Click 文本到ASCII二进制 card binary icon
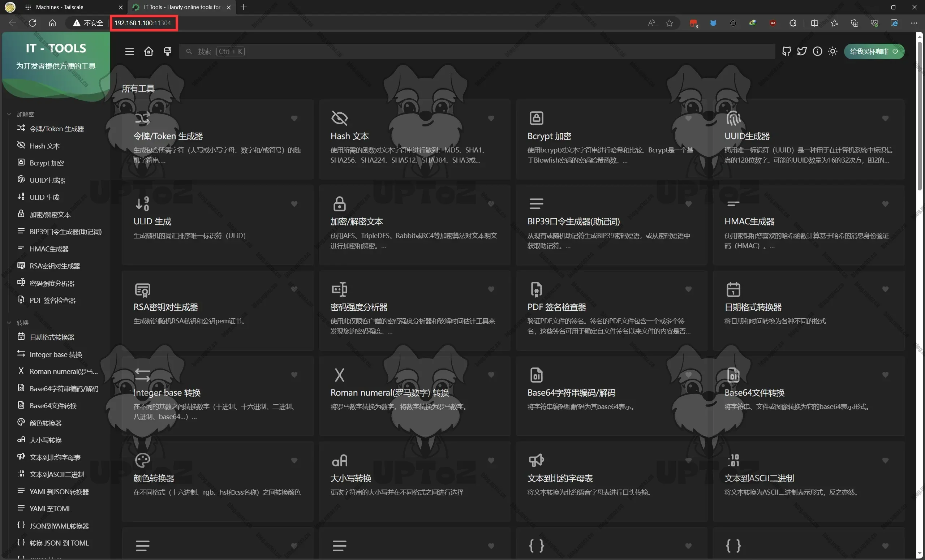The height and width of the screenshot is (560, 925). 733,460
